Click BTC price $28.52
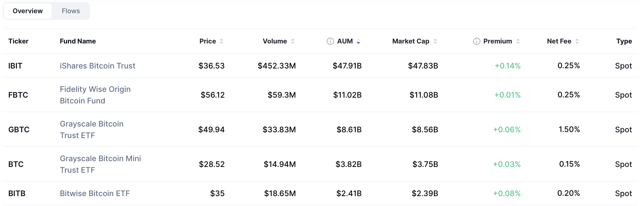This screenshot has height=206, width=644. coord(212,164)
